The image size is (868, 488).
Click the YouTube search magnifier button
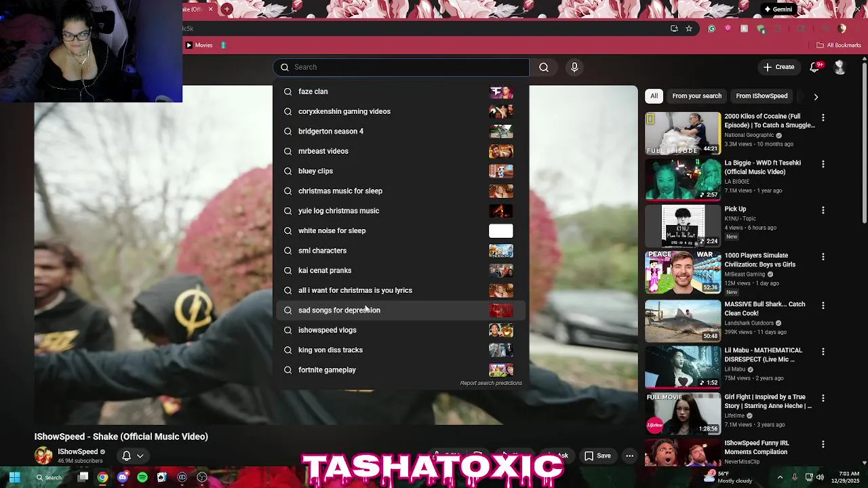(544, 67)
